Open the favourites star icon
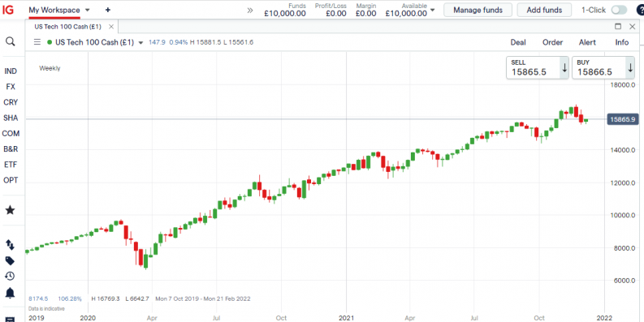 click(10, 210)
